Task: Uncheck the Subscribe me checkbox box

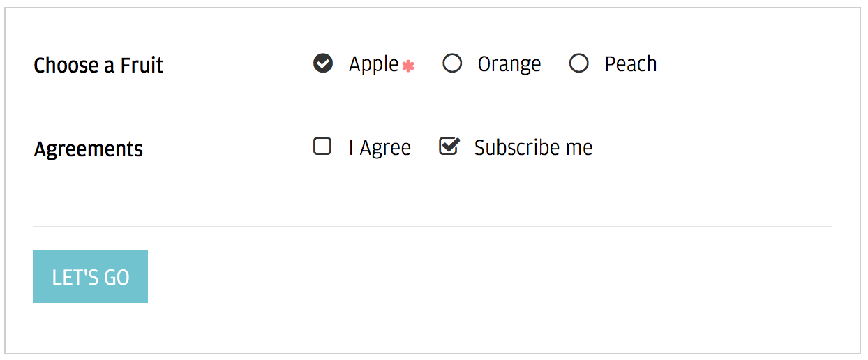Action: pyautogui.click(x=448, y=147)
